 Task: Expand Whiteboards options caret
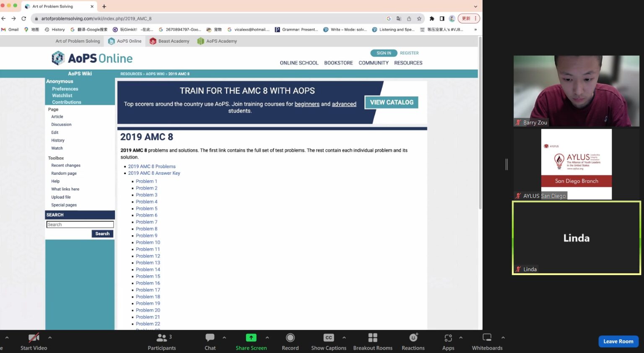pyautogui.click(x=503, y=337)
